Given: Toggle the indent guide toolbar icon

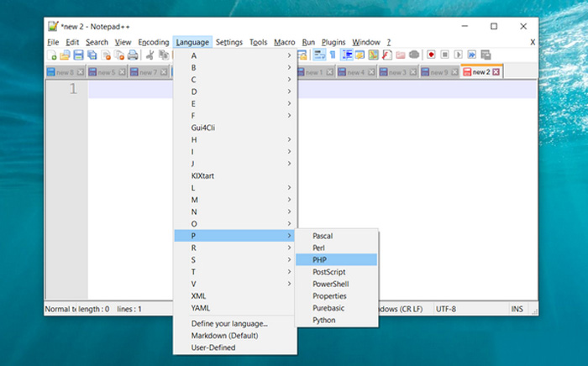Looking at the screenshot, I should coord(346,55).
